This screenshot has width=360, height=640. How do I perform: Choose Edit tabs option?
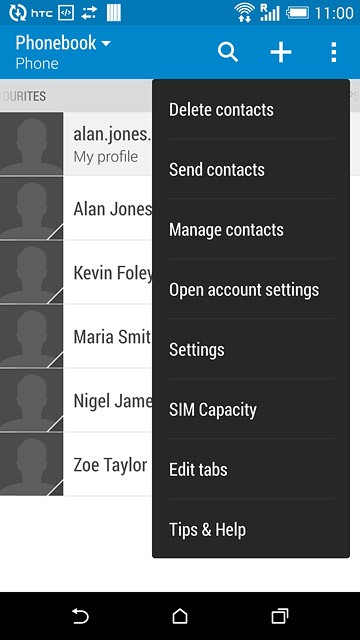[251, 469]
